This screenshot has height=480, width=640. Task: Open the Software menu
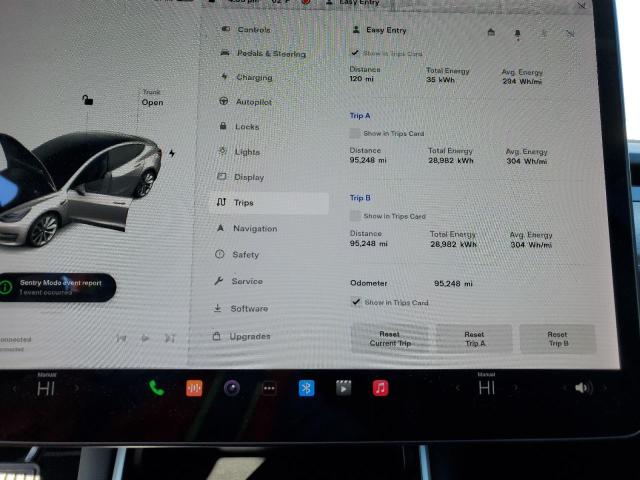241,309
